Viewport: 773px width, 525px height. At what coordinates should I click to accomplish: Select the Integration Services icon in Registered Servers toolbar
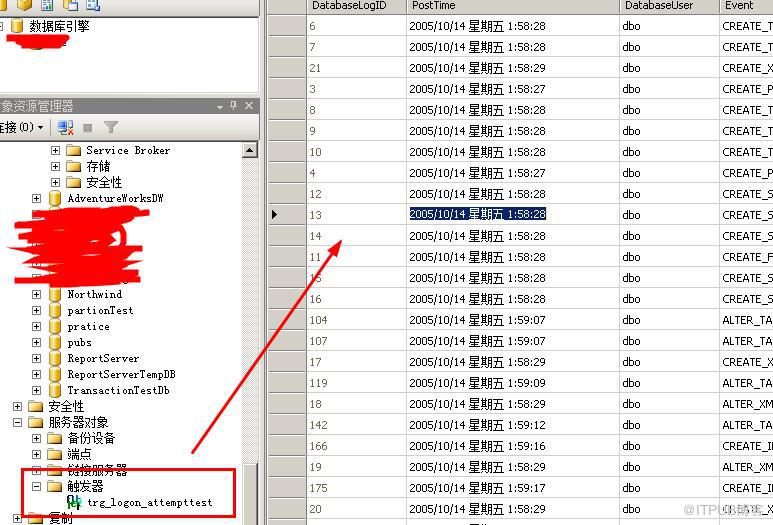point(93,5)
